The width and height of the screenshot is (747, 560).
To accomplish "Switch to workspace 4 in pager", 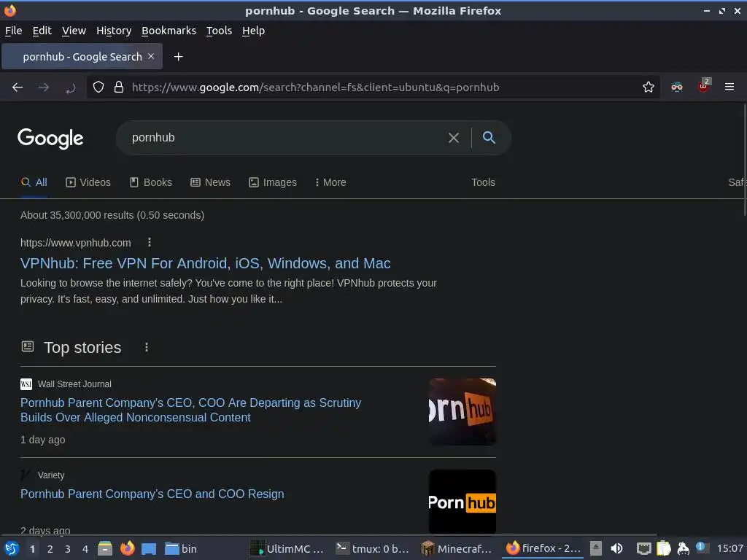I will (x=85, y=549).
